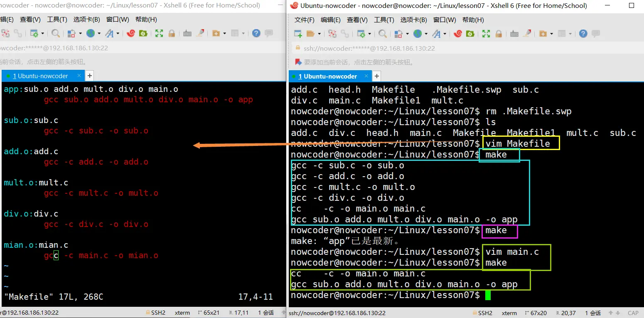Viewport: 644px width, 318px height.
Task: Click New Session icon in right Xshell window
Action: tap(298, 34)
